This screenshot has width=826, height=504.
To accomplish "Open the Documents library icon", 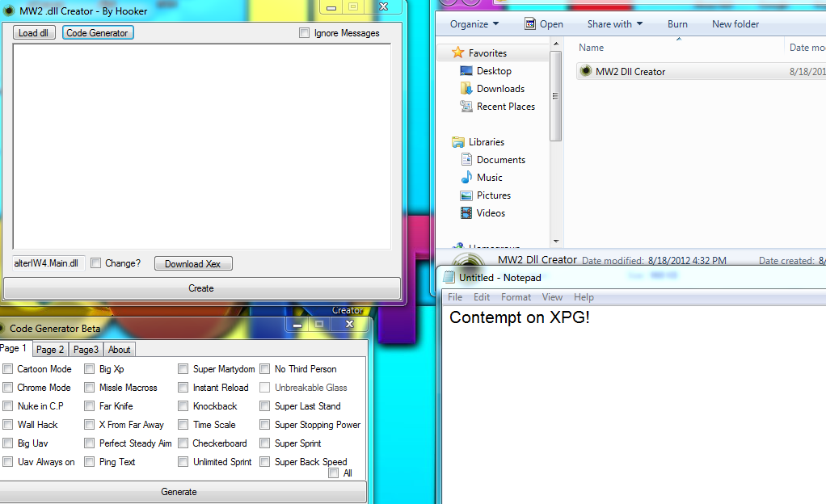I will 466,160.
